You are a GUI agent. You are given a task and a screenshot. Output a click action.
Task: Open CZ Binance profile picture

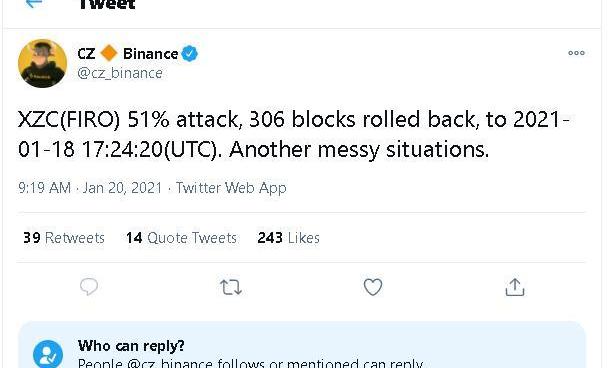click(42, 63)
